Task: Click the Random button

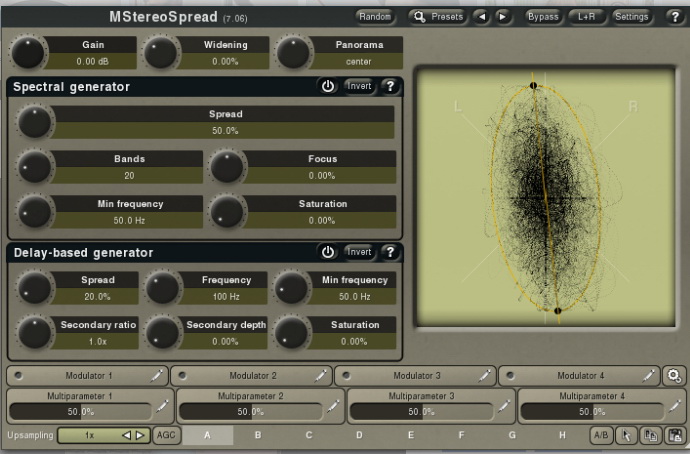Action: pyautogui.click(x=375, y=17)
